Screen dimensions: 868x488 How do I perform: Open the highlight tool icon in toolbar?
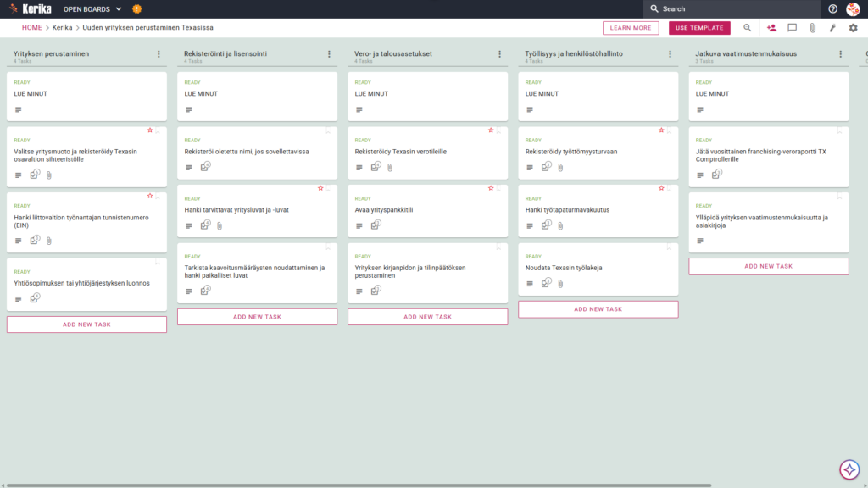[x=832, y=28]
